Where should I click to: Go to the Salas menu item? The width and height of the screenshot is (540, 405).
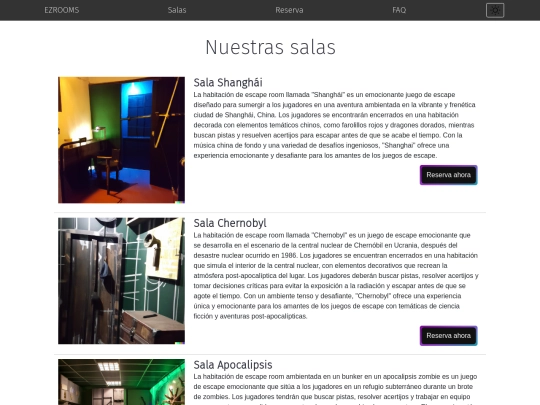pos(177,10)
